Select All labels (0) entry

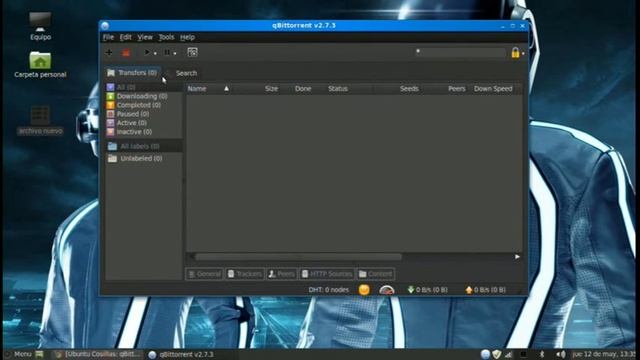coord(144,146)
